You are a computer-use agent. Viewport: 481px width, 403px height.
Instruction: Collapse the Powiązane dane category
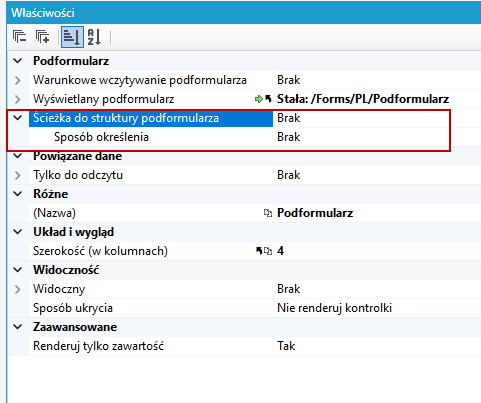pos(18,156)
